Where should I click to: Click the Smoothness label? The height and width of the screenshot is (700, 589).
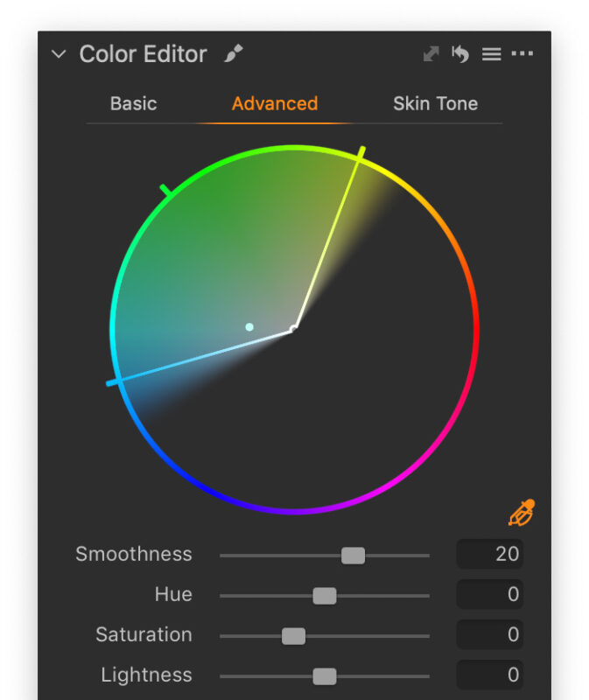coord(134,554)
